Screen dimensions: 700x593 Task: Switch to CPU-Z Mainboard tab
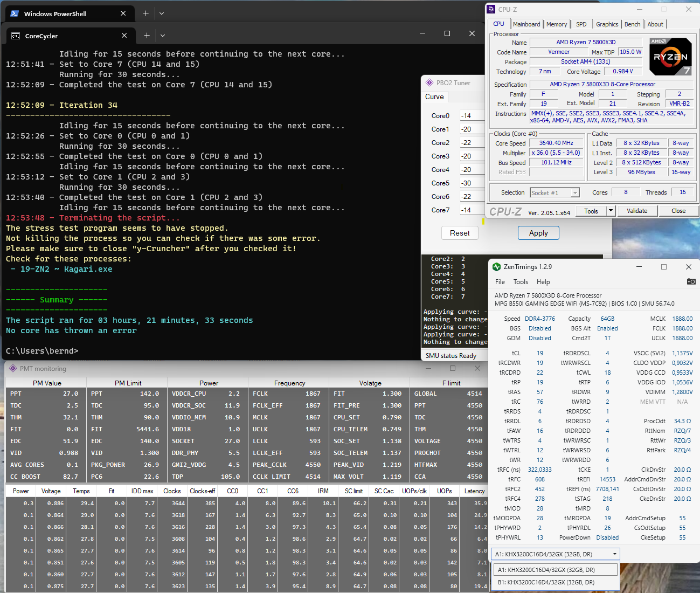tap(526, 24)
